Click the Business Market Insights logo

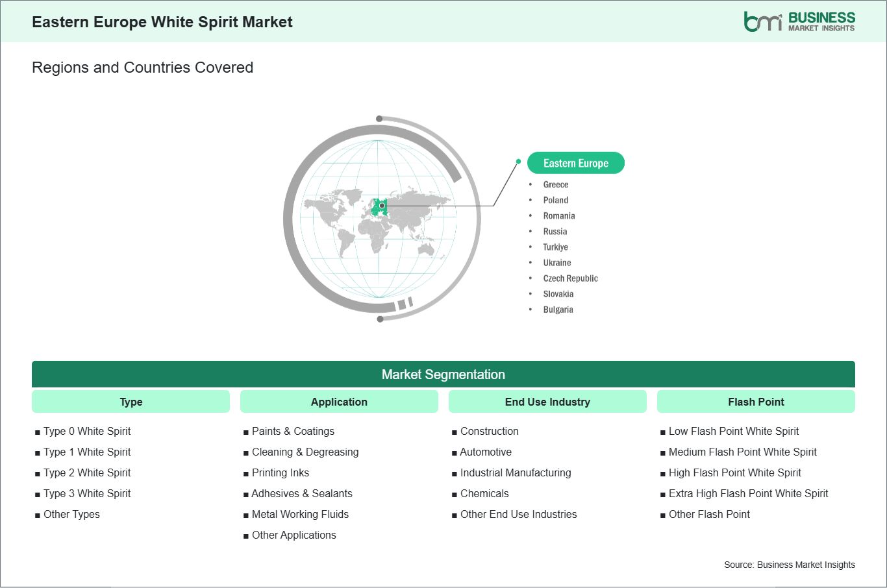tap(799, 21)
